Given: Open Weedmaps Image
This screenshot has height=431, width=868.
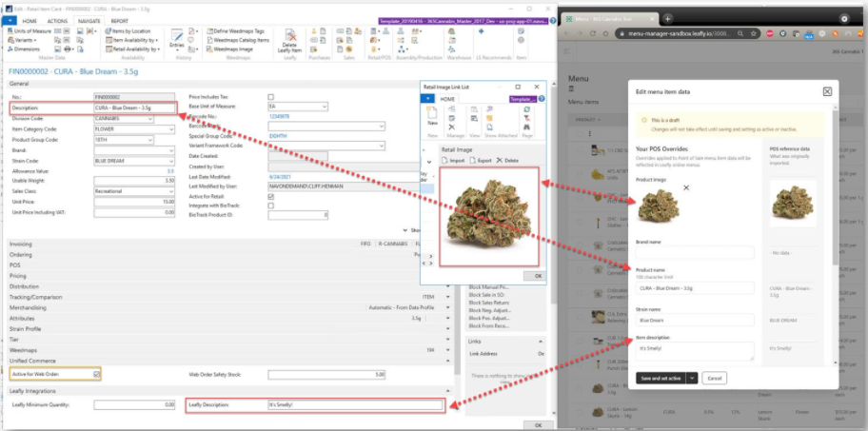Looking at the screenshot, I should 229,49.
